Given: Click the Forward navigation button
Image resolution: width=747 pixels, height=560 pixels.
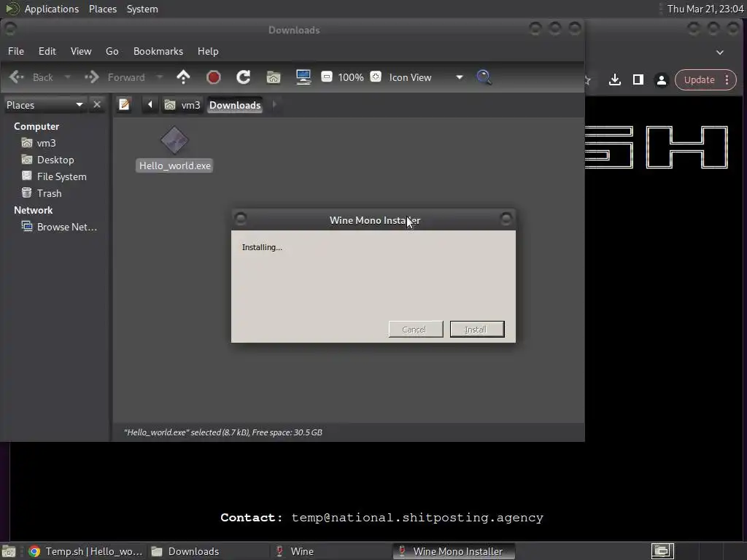Looking at the screenshot, I should point(115,77).
